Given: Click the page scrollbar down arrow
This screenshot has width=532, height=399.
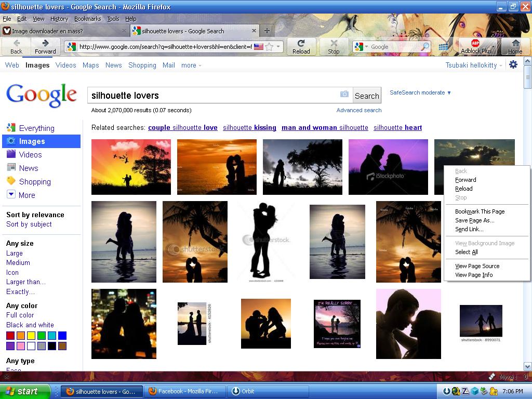Looking at the screenshot, I should pos(528,366).
